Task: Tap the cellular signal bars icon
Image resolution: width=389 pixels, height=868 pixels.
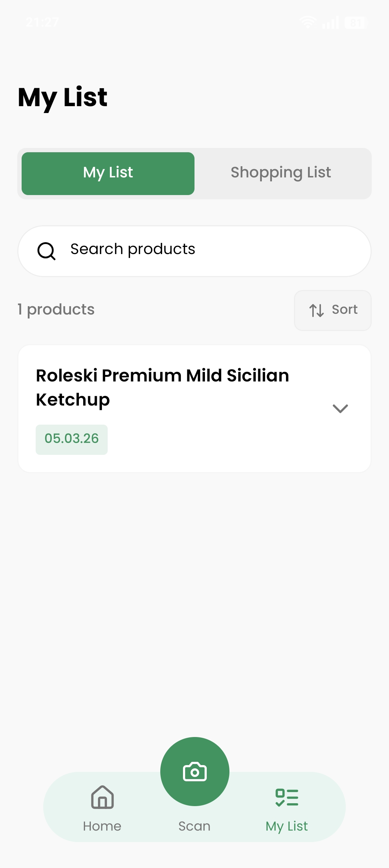Action: click(331, 23)
